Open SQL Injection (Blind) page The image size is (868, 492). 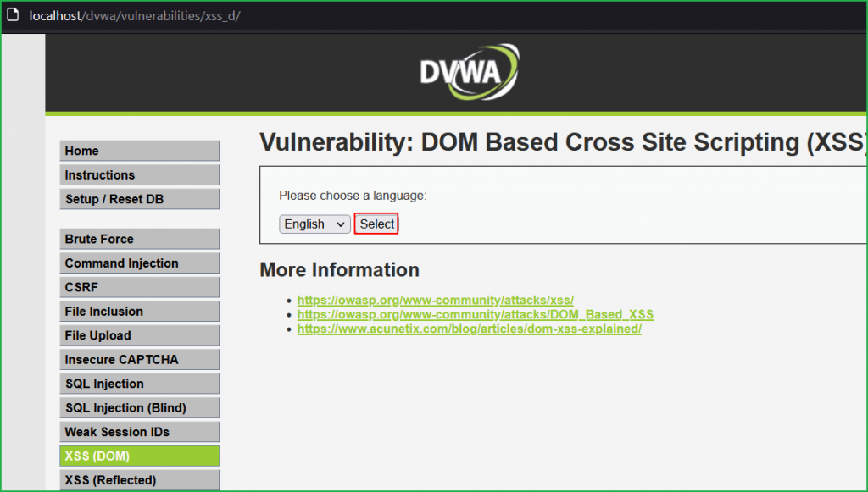point(140,408)
